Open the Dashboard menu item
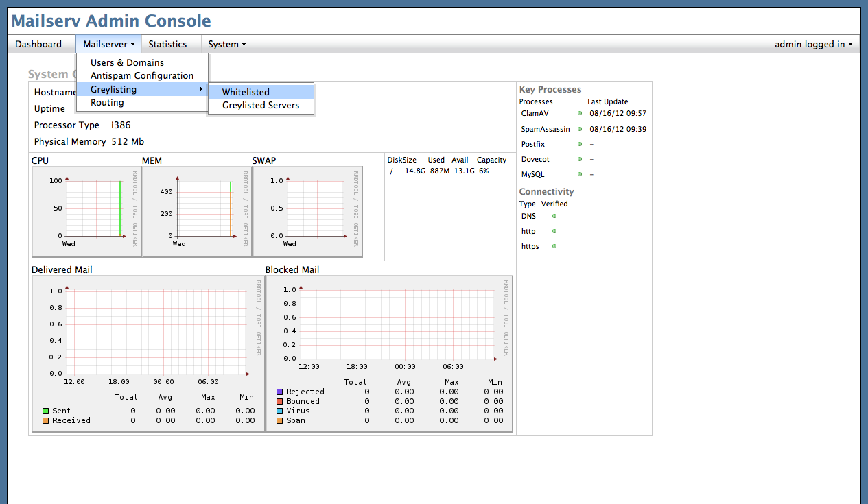The width and height of the screenshot is (868, 504). point(38,44)
